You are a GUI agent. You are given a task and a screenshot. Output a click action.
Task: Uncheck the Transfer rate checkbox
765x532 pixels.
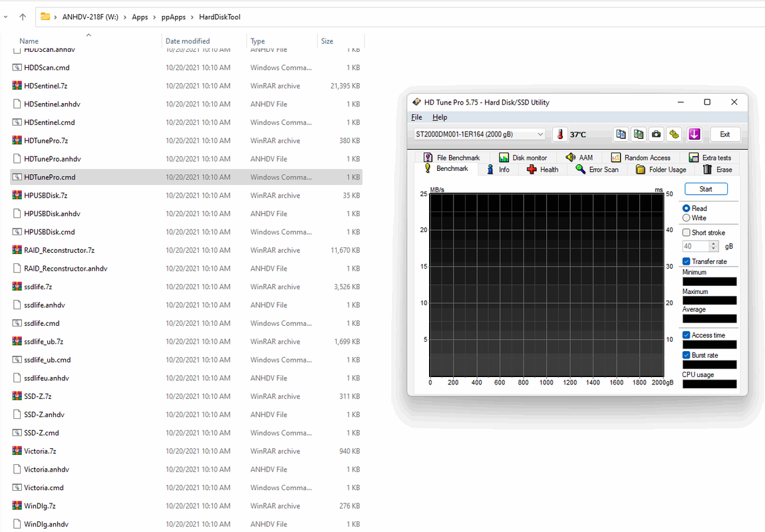pos(686,261)
